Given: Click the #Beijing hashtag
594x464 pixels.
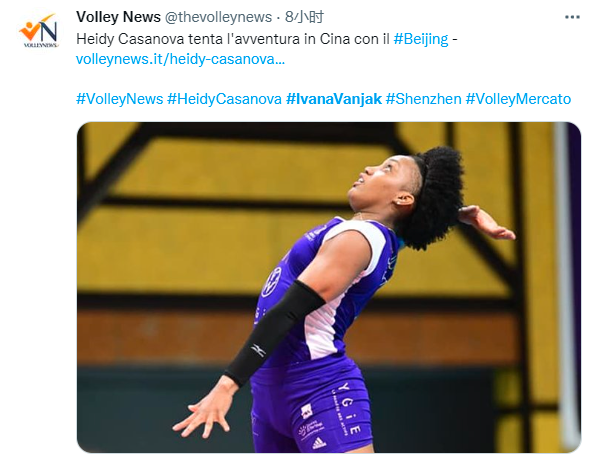Looking at the screenshot, I should point(420,39).
